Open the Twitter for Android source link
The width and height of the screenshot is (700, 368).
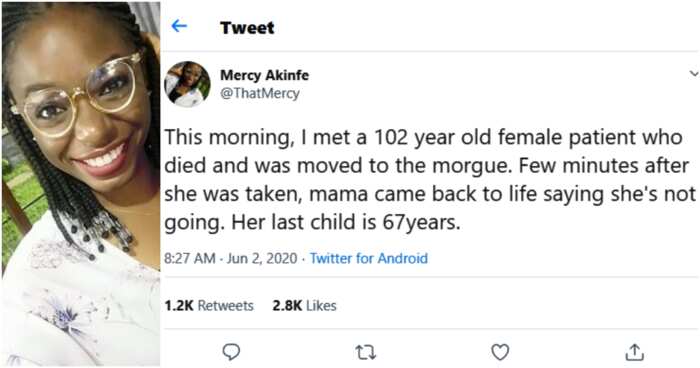369,258
